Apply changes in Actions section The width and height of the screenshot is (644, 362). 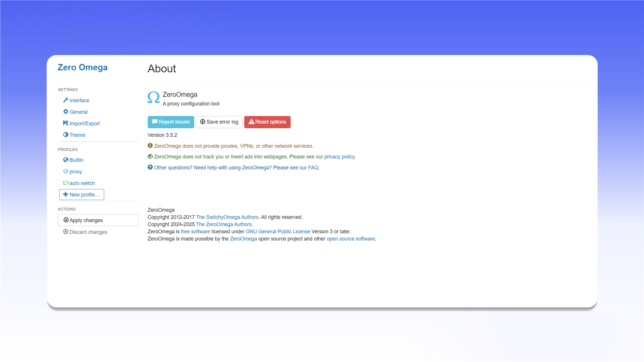click(x=98, y=220)
